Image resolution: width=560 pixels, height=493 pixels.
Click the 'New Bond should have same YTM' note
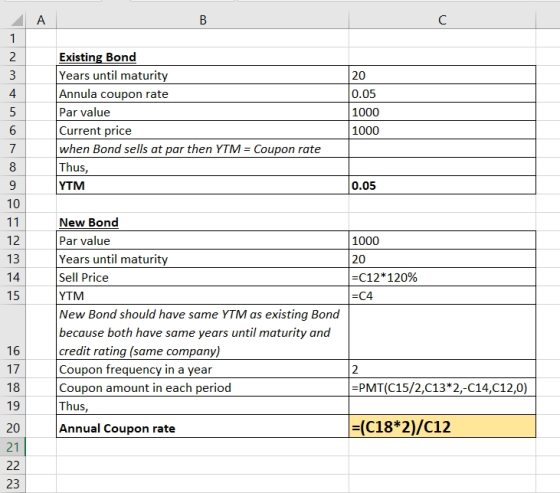[202, 332]
